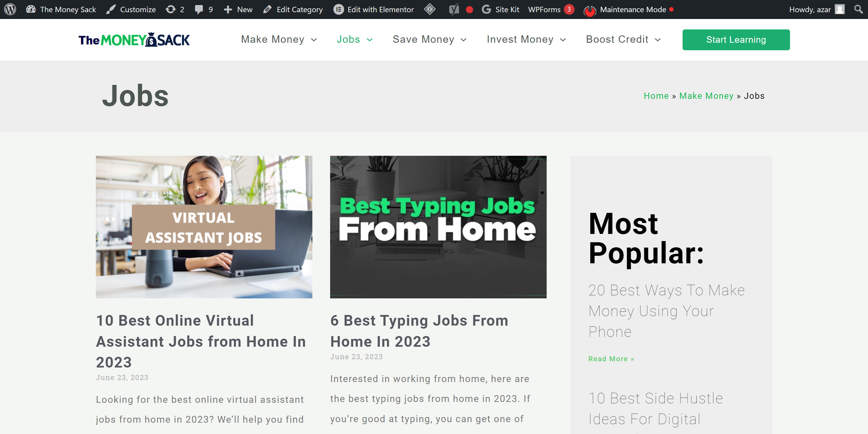Click the Jobs page heading
This screenshot has width=868, height=434.
(x=135, y=96)
